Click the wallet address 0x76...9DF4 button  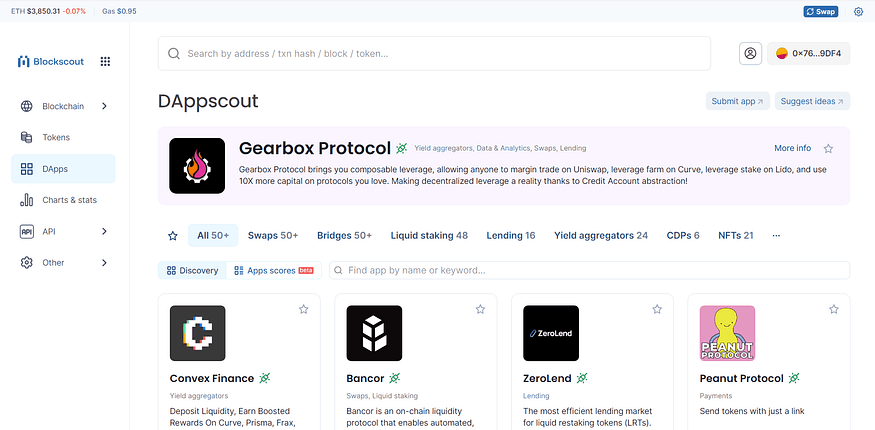click(809, 54)
